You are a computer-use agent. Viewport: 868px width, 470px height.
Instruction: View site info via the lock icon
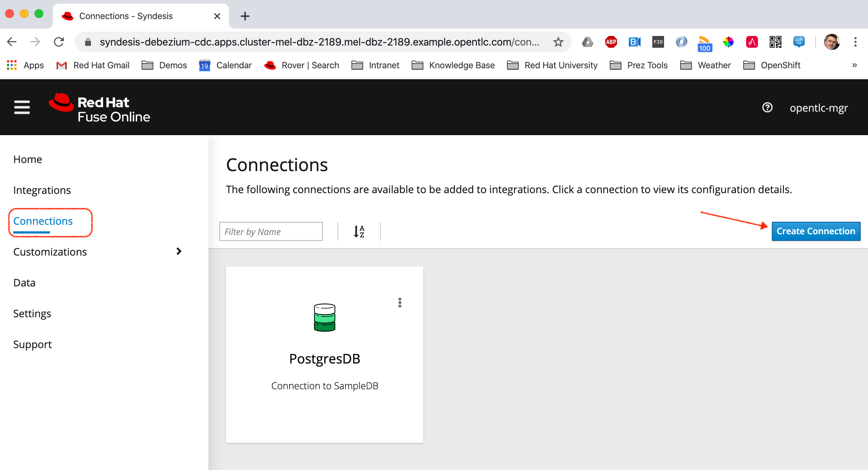pos(88,42)
